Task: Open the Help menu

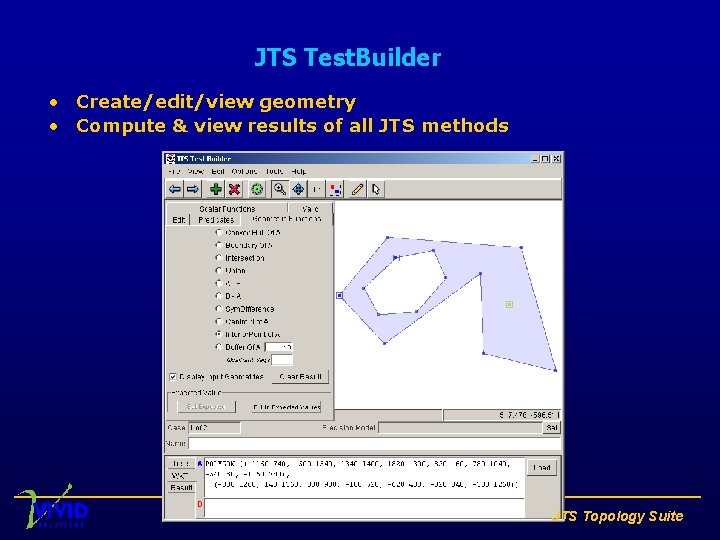Action: click(298, 171)
